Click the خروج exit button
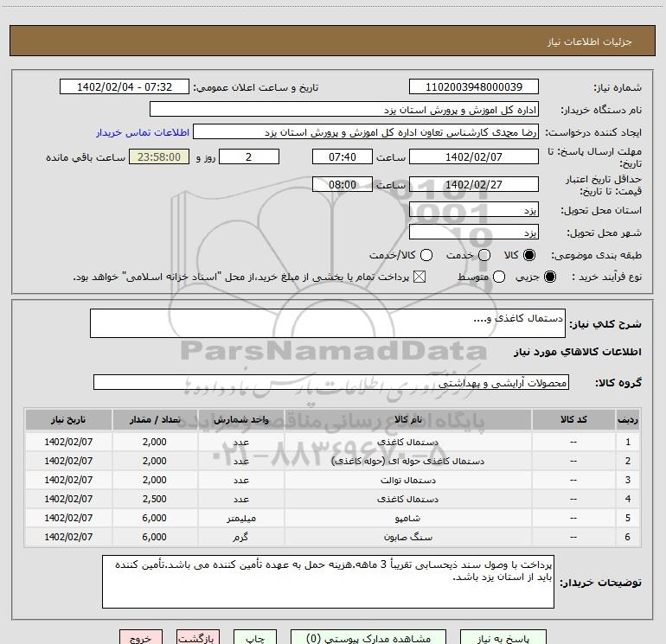Screen dimensions: 666x644 pyautogui.click(x=141, y=637)
